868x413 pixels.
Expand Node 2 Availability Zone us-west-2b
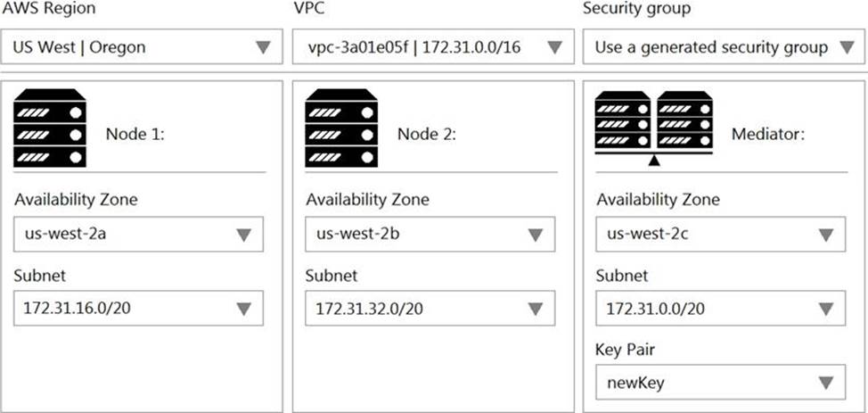pos(430,235)
